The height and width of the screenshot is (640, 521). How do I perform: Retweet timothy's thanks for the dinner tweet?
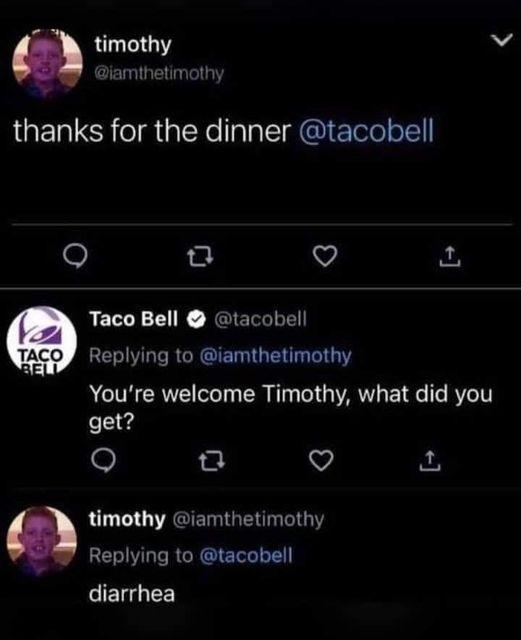click(200, 256)
